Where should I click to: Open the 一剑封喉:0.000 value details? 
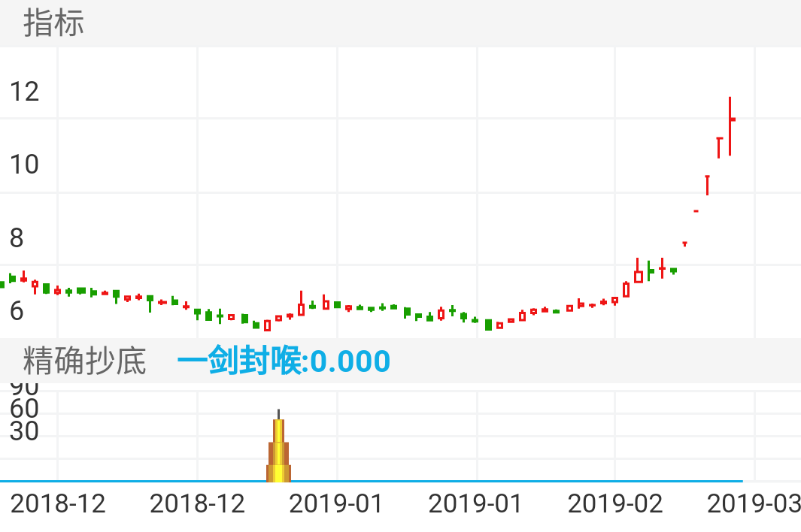[x=284, y=361]
